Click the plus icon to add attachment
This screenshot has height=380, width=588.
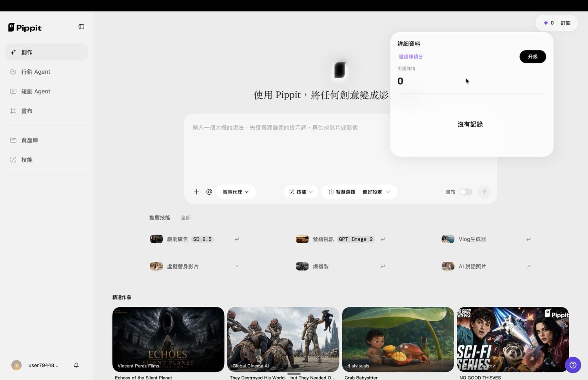click(196, 192)
